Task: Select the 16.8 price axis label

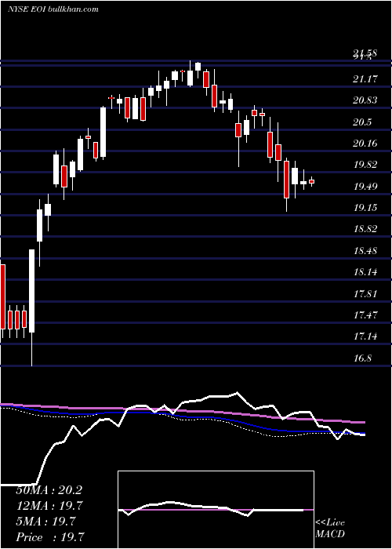Action: click(362, 358)
